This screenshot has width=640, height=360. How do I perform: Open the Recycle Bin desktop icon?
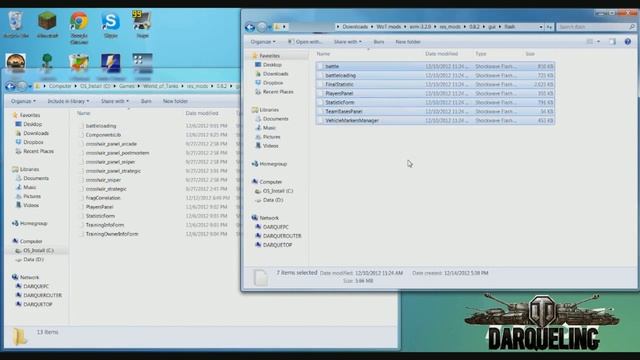click(16, 24)
